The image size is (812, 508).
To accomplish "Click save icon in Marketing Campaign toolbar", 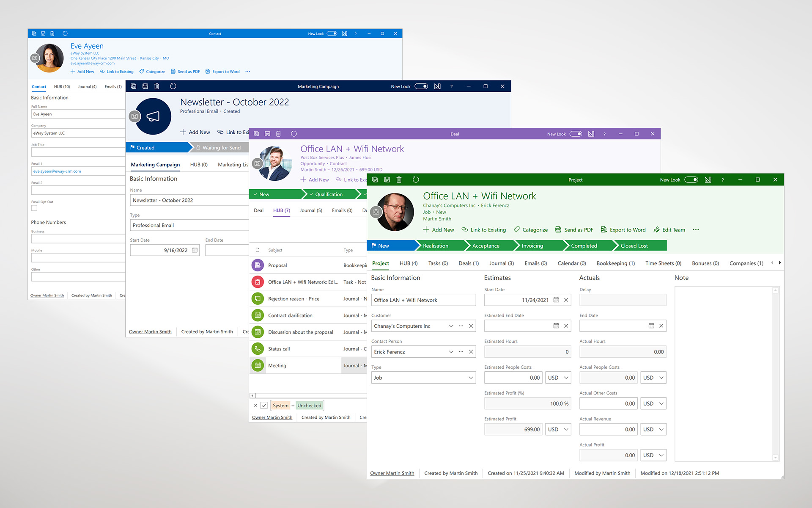I will 145,86.
